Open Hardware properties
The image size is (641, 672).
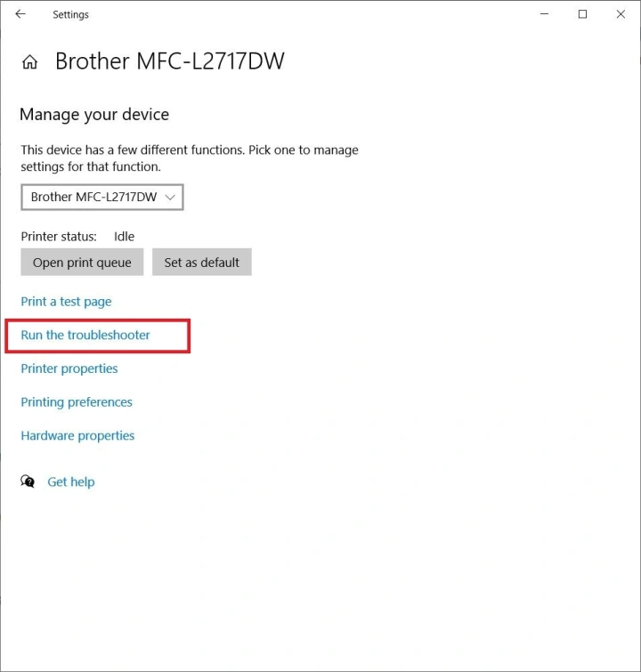(x=77, y=436)
